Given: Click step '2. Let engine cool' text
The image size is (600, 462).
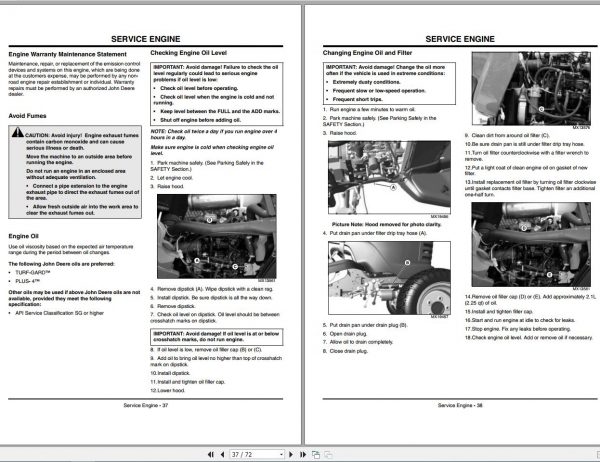Looking at the screenshot, I should (x=171, y=178).
